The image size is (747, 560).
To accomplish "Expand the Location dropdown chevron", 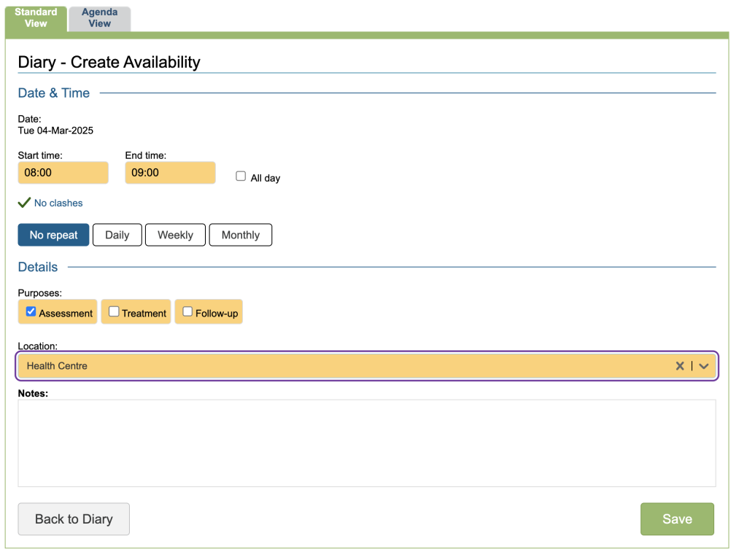I will 703,366.
